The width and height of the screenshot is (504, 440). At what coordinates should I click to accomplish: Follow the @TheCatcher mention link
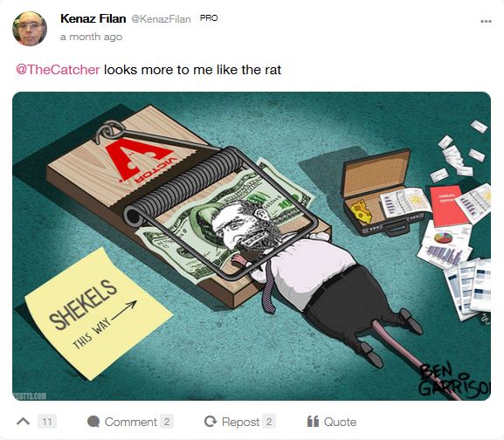[x=58, y=70]
